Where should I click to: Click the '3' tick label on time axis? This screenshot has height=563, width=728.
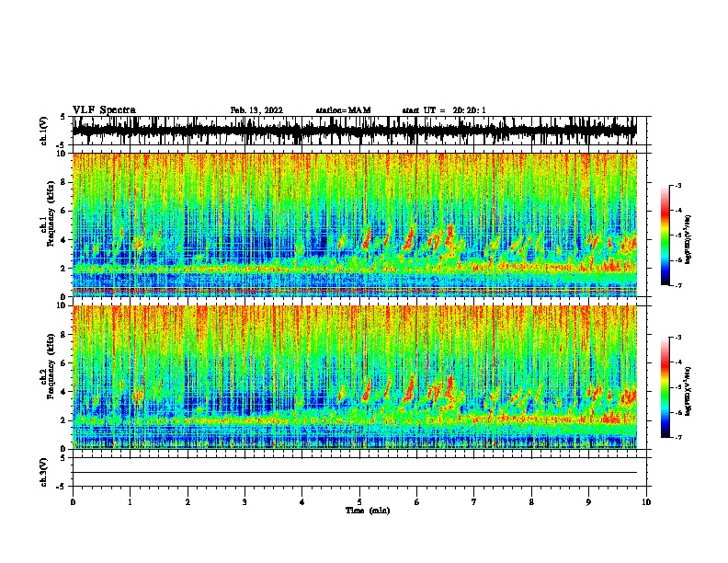(245, 502)
